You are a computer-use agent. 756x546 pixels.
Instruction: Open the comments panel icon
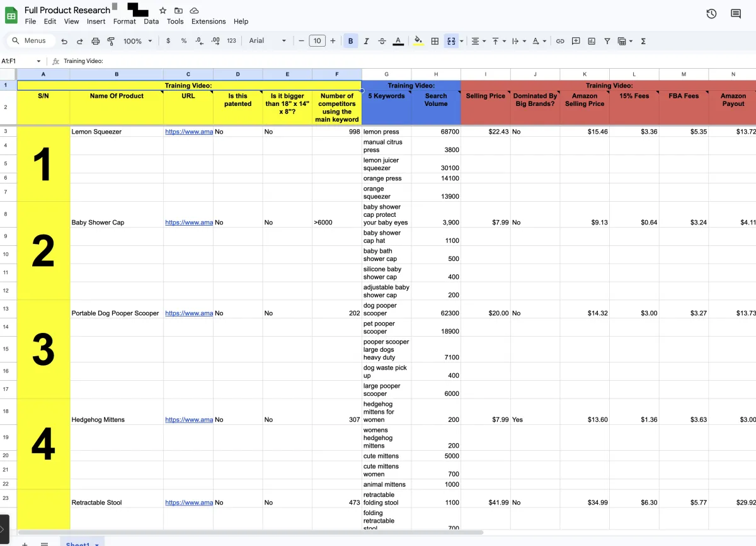(x=736, y=14)
